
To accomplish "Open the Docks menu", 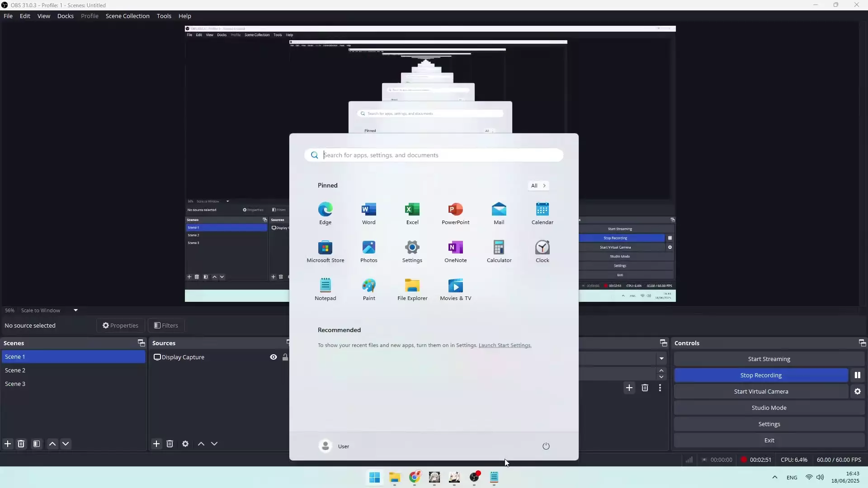I will click(65, 16).
